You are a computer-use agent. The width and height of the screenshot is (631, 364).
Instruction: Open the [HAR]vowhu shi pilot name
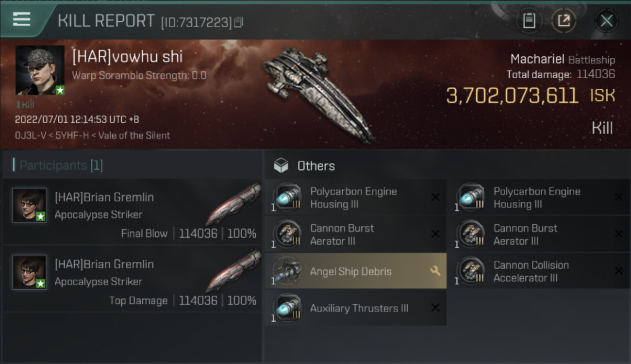(127, 57)
